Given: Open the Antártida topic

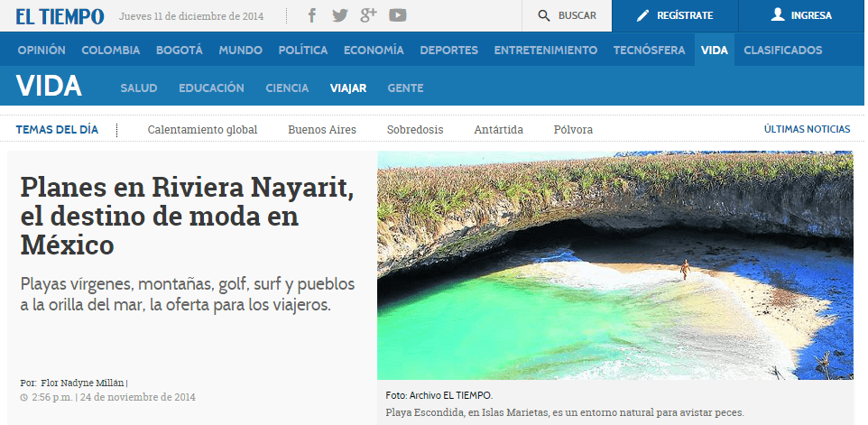Looking at the screenshot, I should [x=499, y=130].
